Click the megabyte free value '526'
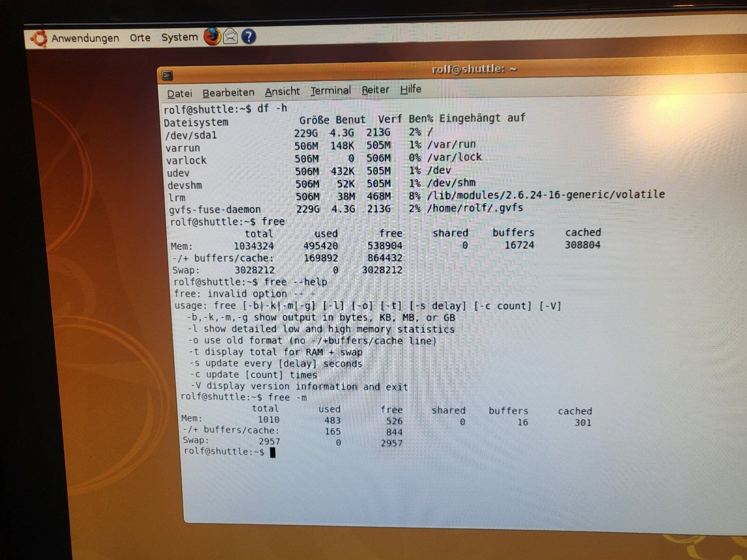 click(x=394, y=421)
